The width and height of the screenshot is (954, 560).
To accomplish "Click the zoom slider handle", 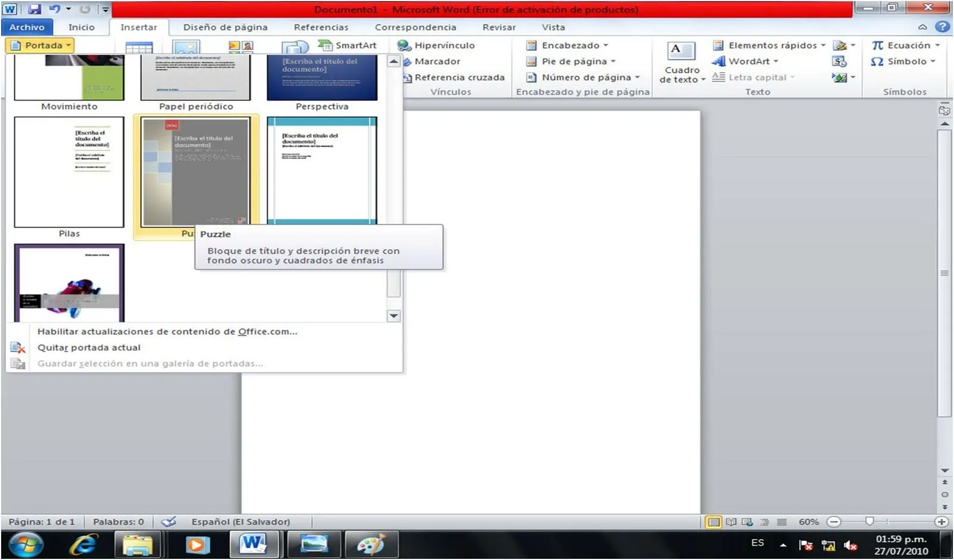I will click(869, 522).
